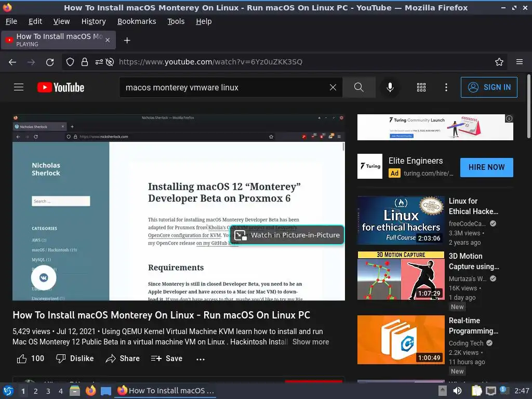Click the Turing logo ad icon
This screenshot has width=532, height=399.
click(370, 166)
